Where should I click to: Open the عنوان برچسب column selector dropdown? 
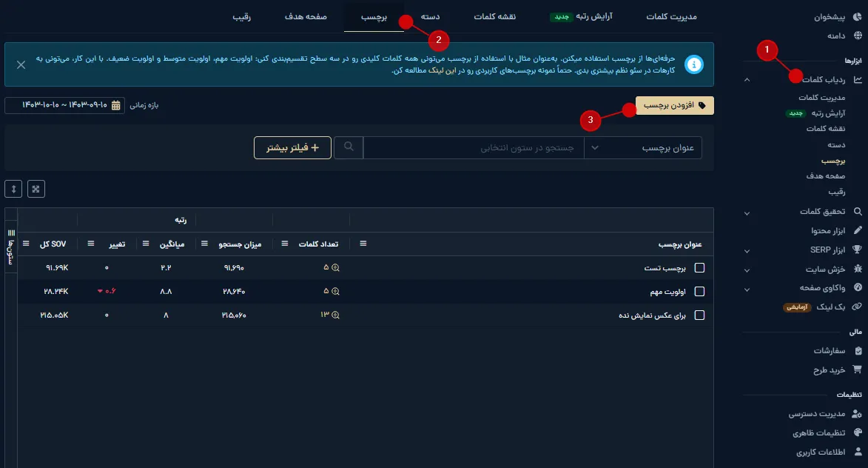[643, 148]
